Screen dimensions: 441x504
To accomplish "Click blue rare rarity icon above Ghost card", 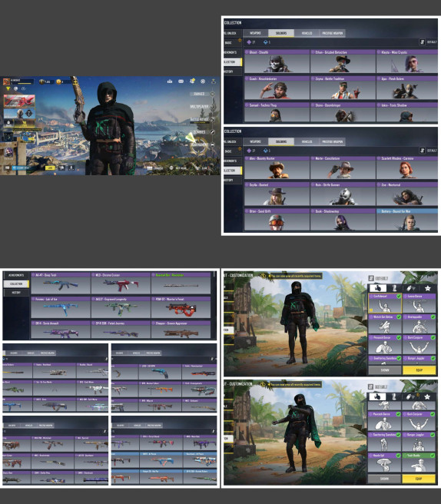I will (265, 42).
